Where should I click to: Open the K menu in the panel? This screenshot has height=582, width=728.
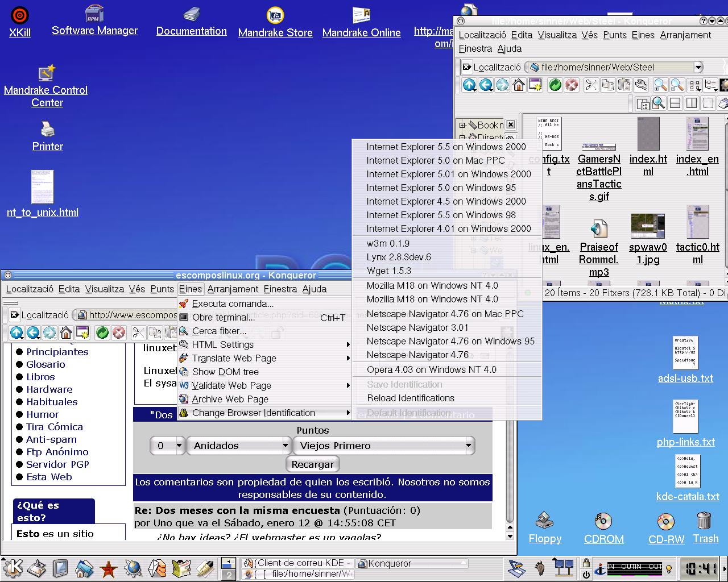click(x=13, y=567)
